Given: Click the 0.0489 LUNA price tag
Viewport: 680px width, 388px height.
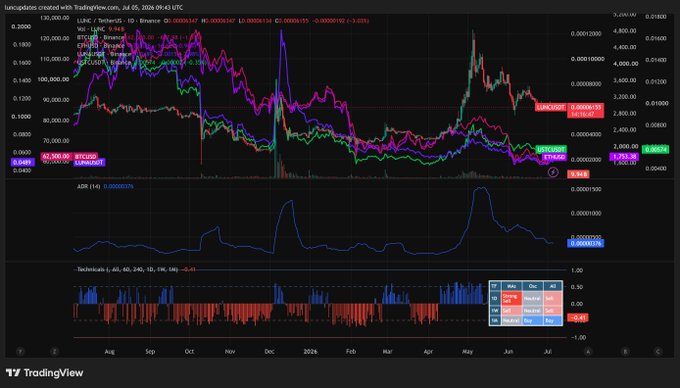Looking at the screenshot, I should coord(23,163).
